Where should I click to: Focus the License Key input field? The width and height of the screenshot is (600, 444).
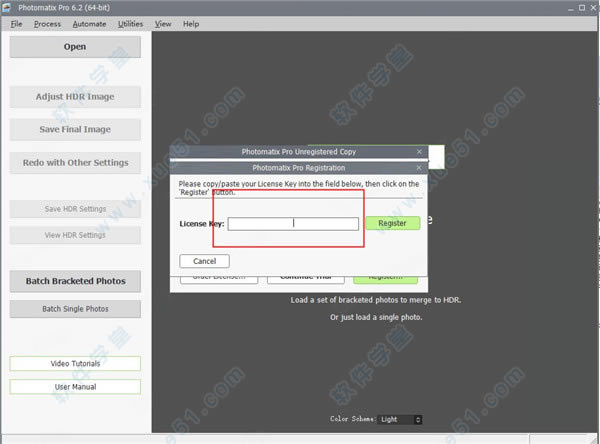point(293,224)
